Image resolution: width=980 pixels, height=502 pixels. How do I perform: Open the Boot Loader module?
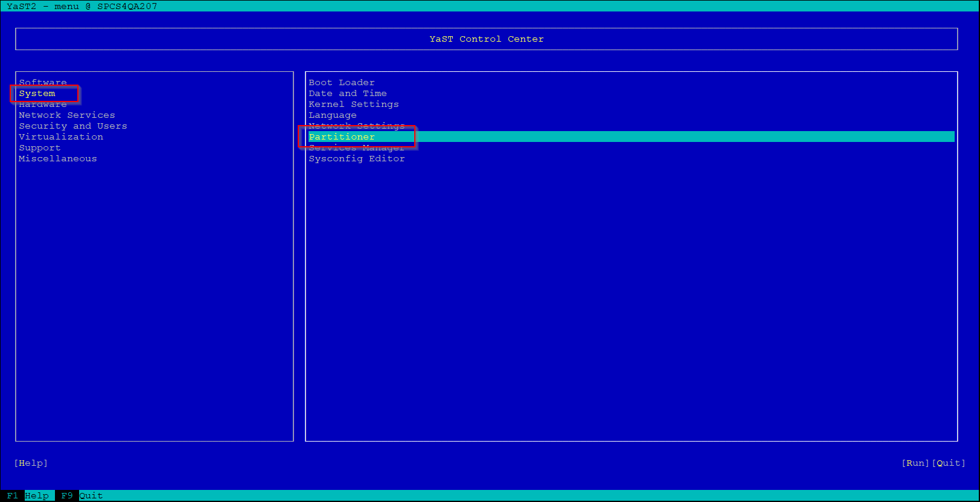tap(342, 83)
